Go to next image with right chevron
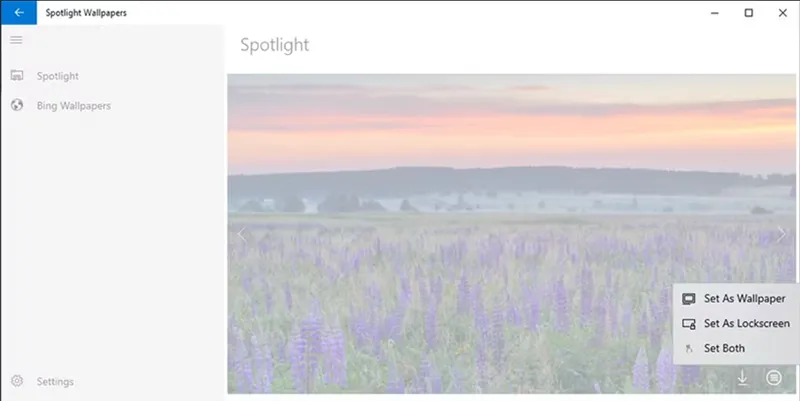The image size is (800, 401). pyautogui.click(x=781, y=234)
